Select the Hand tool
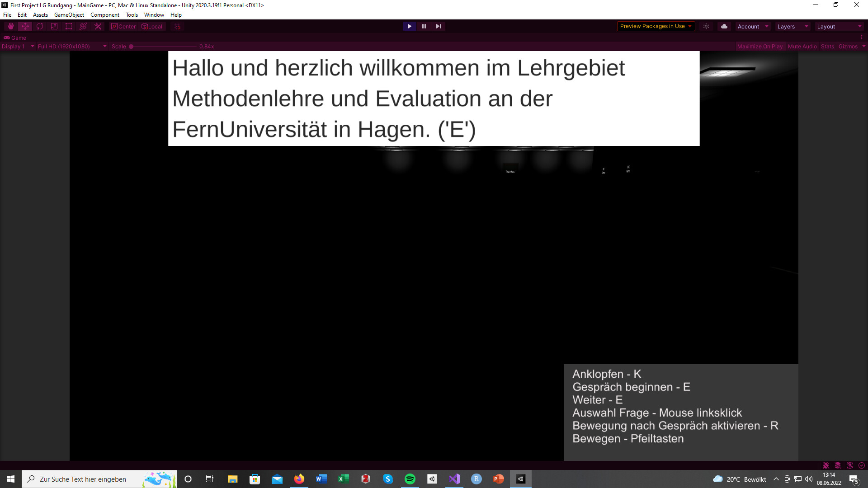 coord(11,26)
